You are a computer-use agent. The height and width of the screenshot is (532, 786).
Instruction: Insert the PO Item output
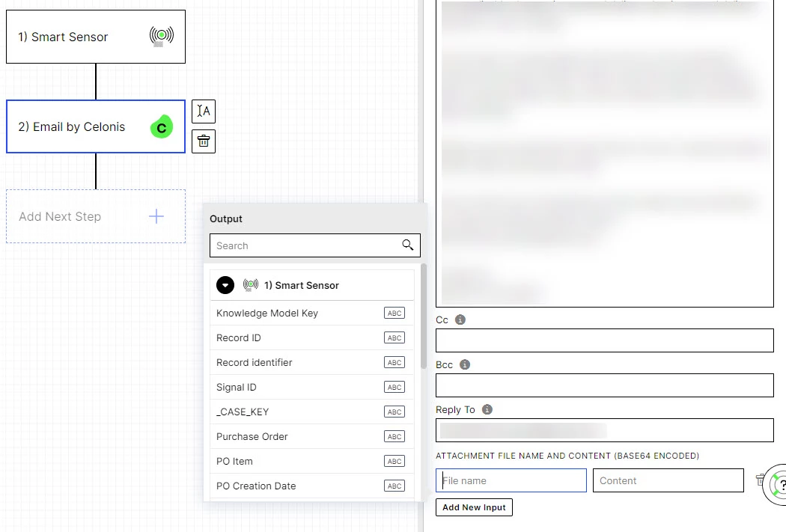312,462
